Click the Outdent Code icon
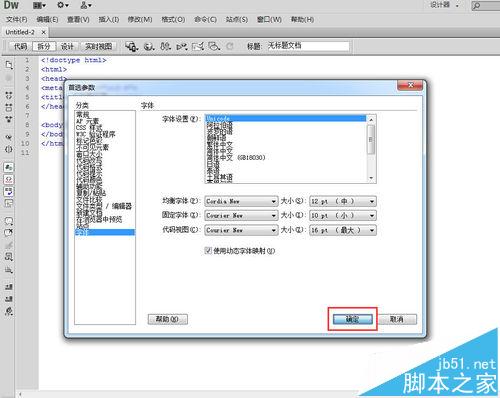Screen dimensions: 500x398 (9, 299)
